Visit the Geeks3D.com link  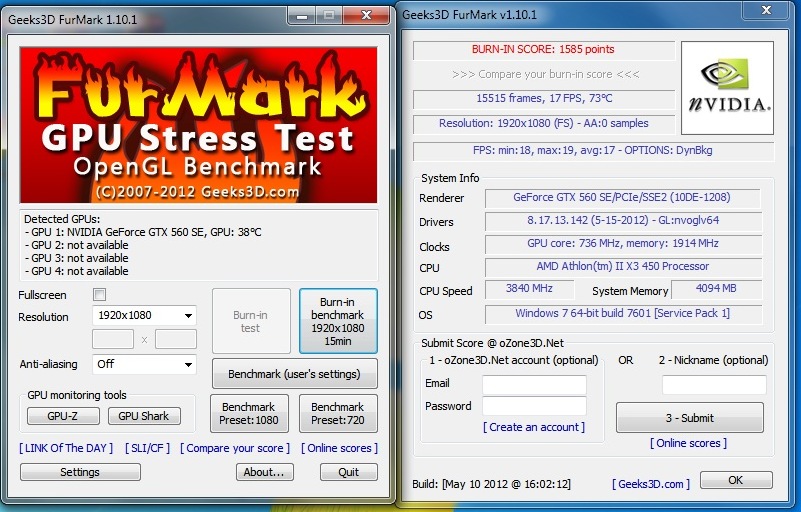[651, 484]
